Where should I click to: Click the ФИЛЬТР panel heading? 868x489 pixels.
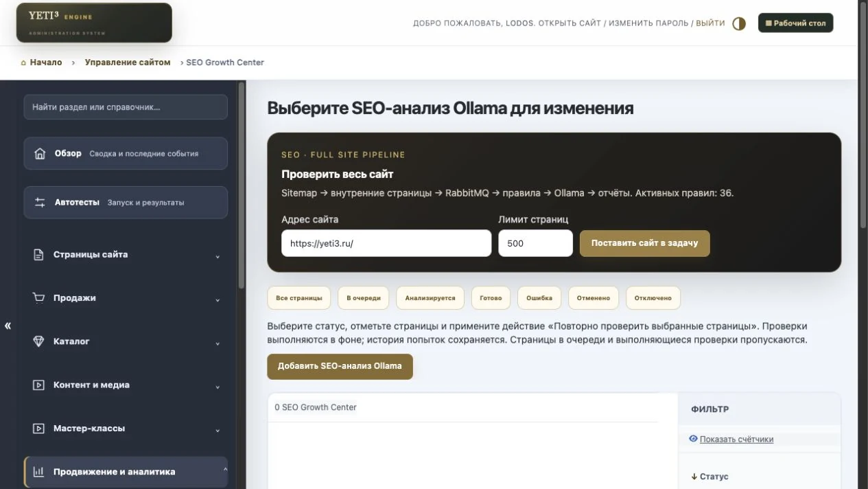pyautogui.click(x=710, y=409)
